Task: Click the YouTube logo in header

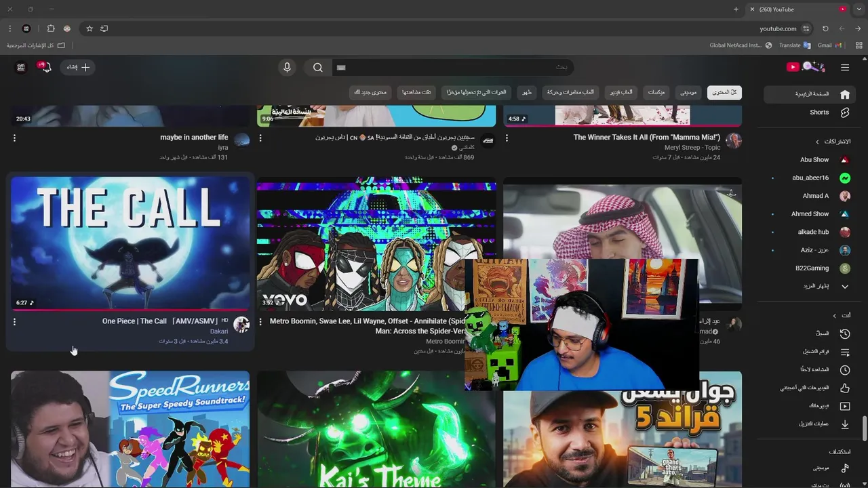Action: point(806,66)
